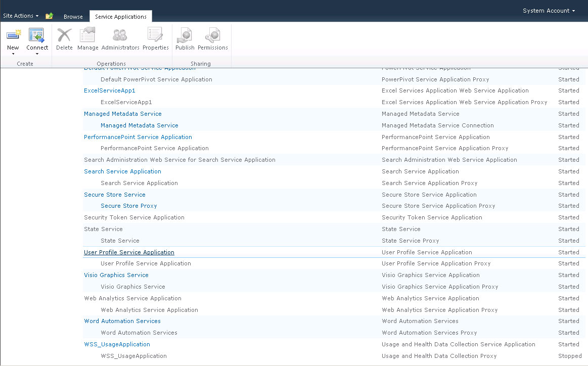The width and height of the screenshot is (588, 366).
Task: Click the Properties ribbon icon
Action: click(155, 34)
